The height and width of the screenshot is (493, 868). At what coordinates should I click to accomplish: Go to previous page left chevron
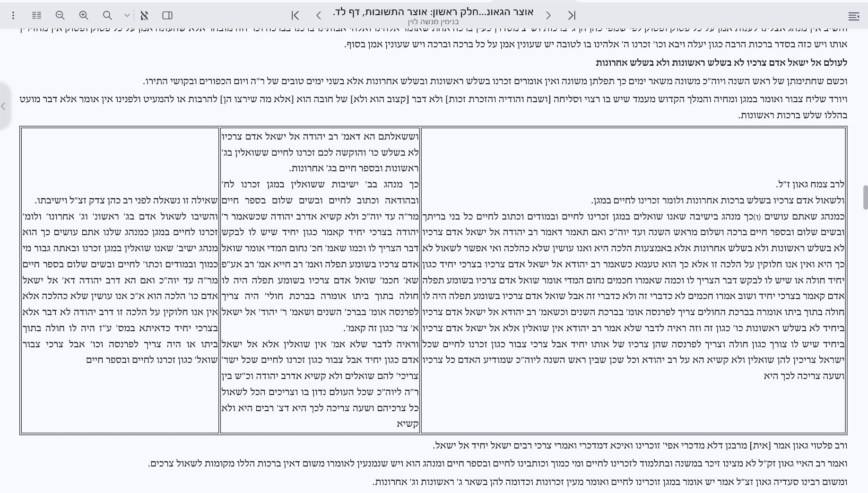[318, 16]
